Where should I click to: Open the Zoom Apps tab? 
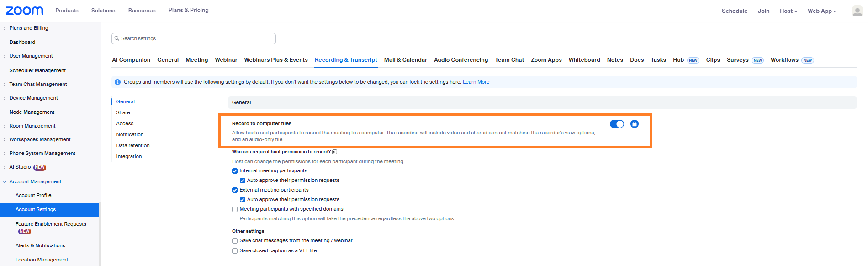(546, 60)
